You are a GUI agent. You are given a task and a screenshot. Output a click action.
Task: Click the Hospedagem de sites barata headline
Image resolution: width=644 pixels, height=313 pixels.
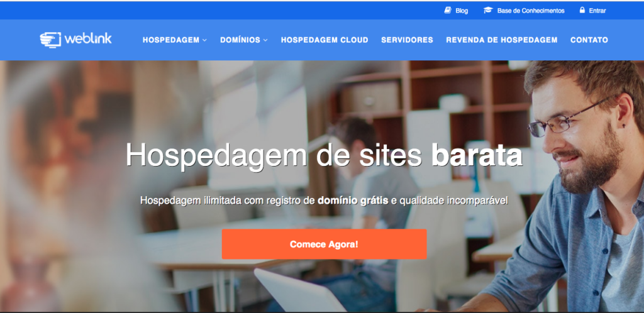point(324,155)
